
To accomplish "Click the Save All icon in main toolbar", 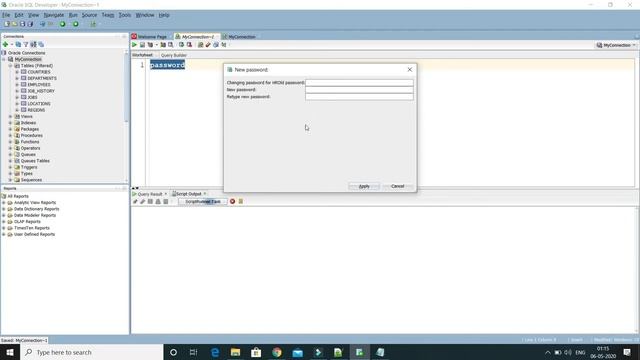I will [30, 24].
